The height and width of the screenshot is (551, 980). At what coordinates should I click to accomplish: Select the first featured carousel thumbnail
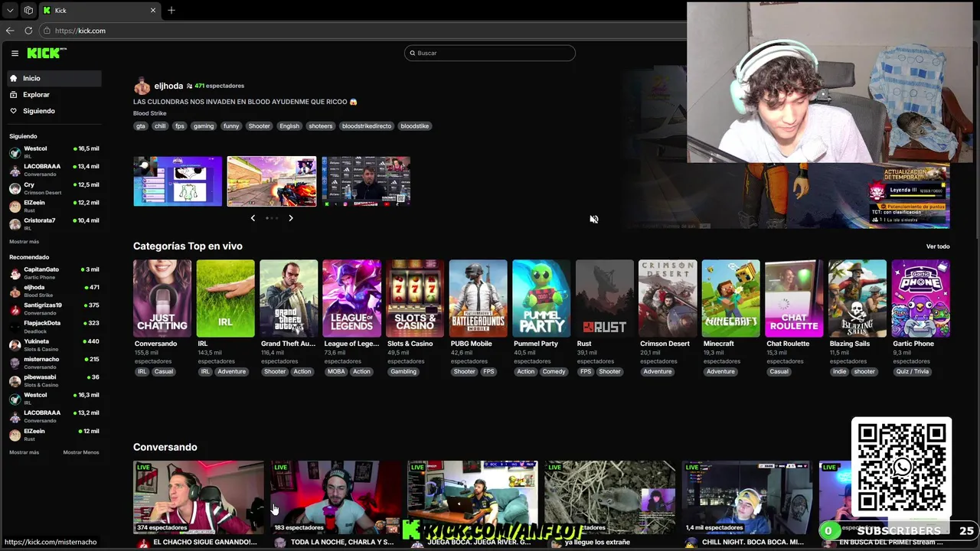(178, 181)
